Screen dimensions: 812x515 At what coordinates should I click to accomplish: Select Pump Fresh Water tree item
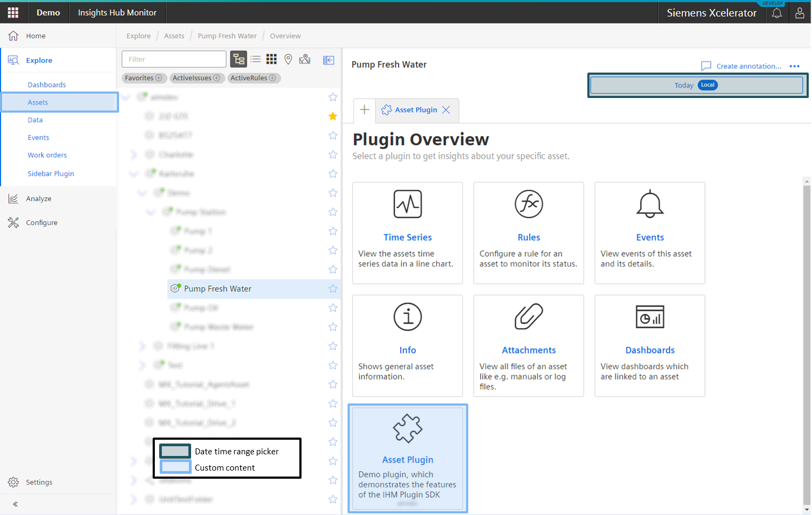(x=218, y=289)
